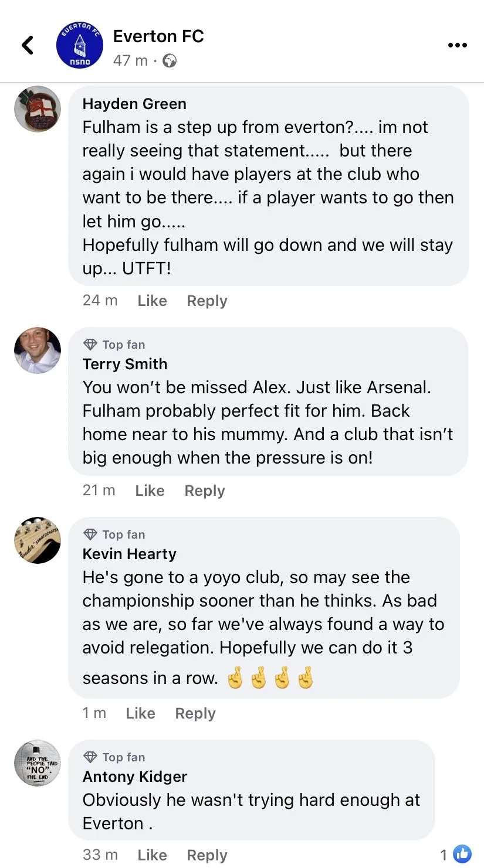Like Terry Smith's comment
The width and height of the screenshot is (484, 868).
tap(150, 491)
